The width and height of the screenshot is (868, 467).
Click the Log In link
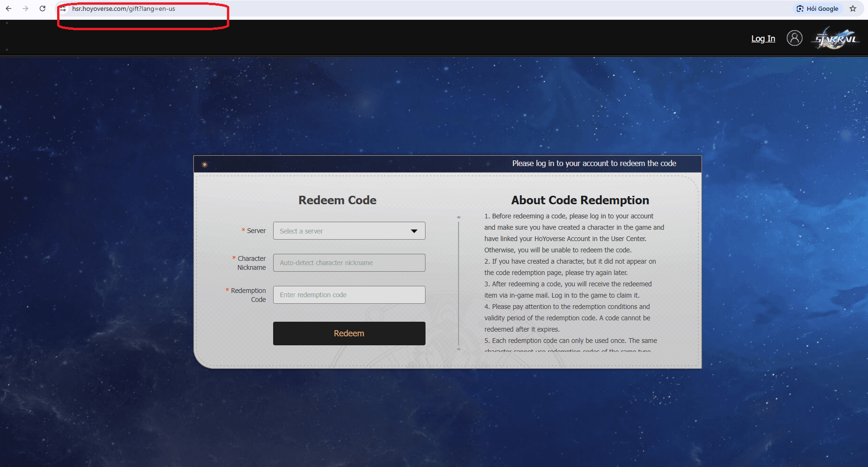[763, 39]
